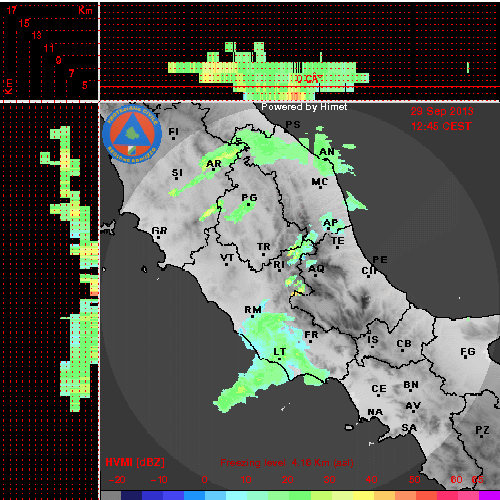Select the PZ city label
This screenshot has height=500, width=500.
(482, 430)
